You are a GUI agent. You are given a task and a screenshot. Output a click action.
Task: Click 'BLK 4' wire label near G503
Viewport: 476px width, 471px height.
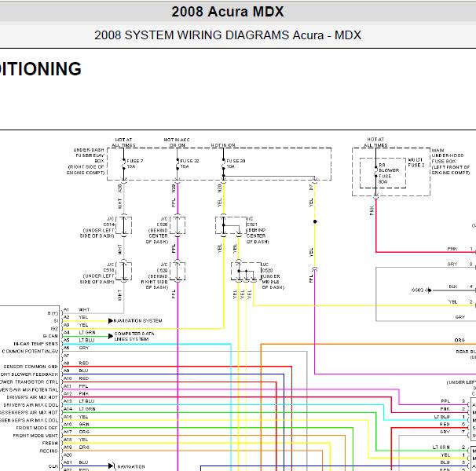461,287
